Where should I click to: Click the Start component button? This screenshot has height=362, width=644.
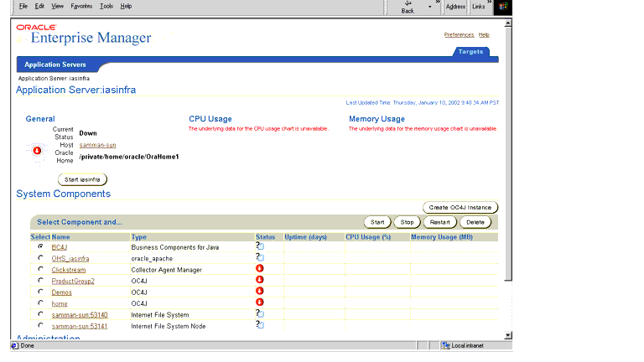377,222
